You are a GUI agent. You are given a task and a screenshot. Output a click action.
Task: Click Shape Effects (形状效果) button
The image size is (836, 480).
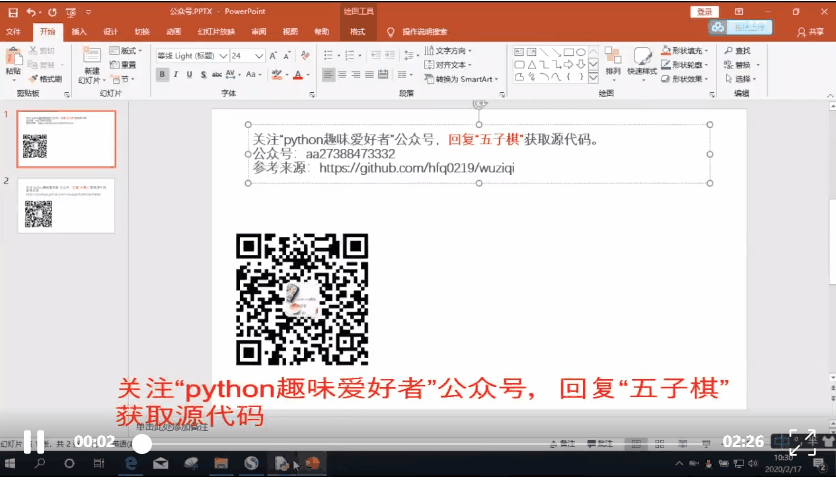[x=685, y=79]
